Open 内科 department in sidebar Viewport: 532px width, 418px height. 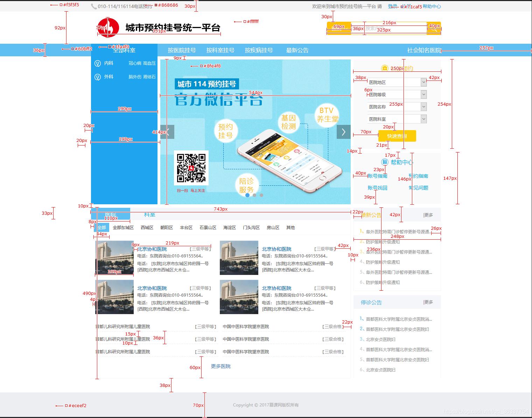(108, 63)
